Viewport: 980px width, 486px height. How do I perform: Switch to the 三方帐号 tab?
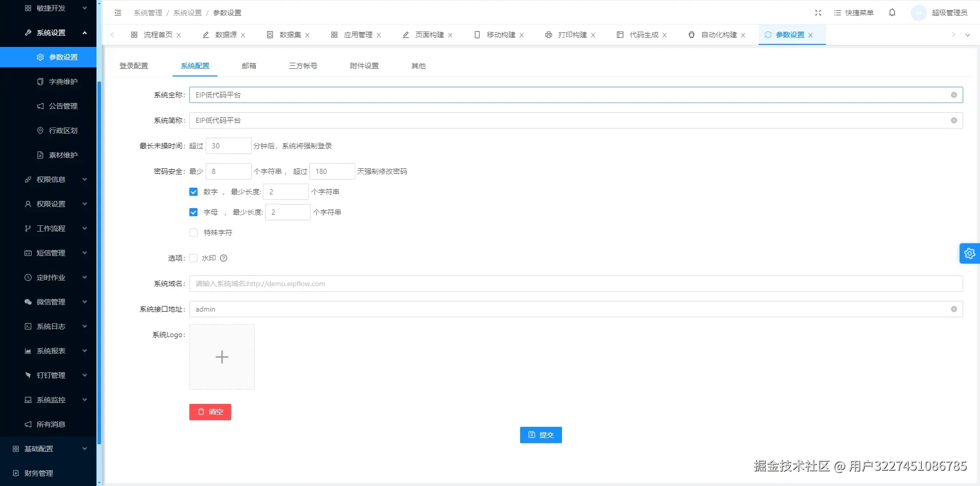click(303, 66)
